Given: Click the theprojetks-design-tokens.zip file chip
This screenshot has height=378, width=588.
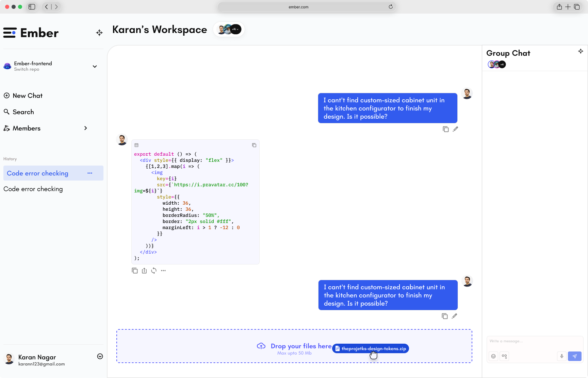Looking at the screenshot, I should [x=371, y=348].
